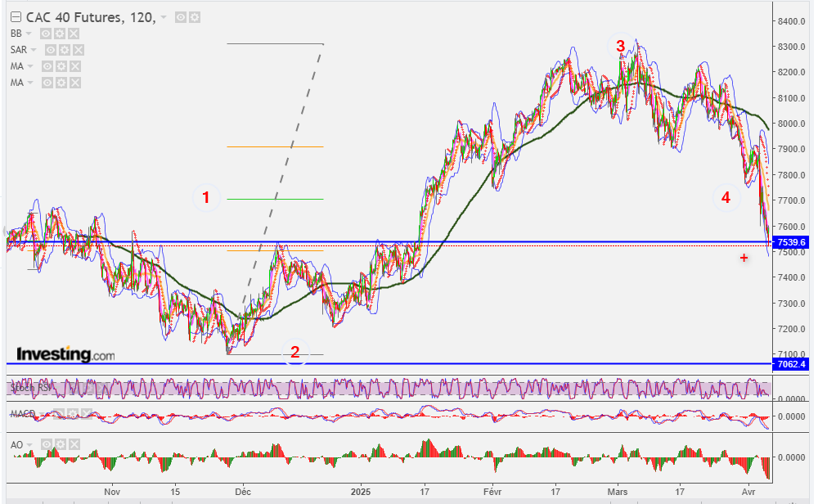
Task: Toggle the AO indicator eye icon
Action: pyautogui.click(x=47, y=444)
